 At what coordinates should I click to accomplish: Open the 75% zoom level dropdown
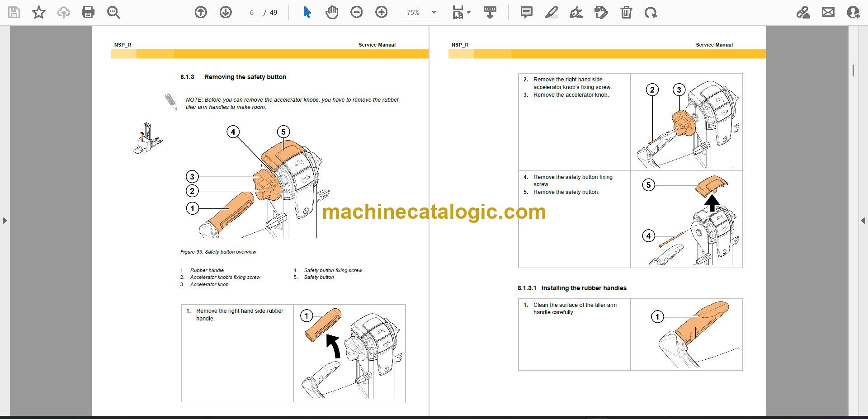[420, 13]
